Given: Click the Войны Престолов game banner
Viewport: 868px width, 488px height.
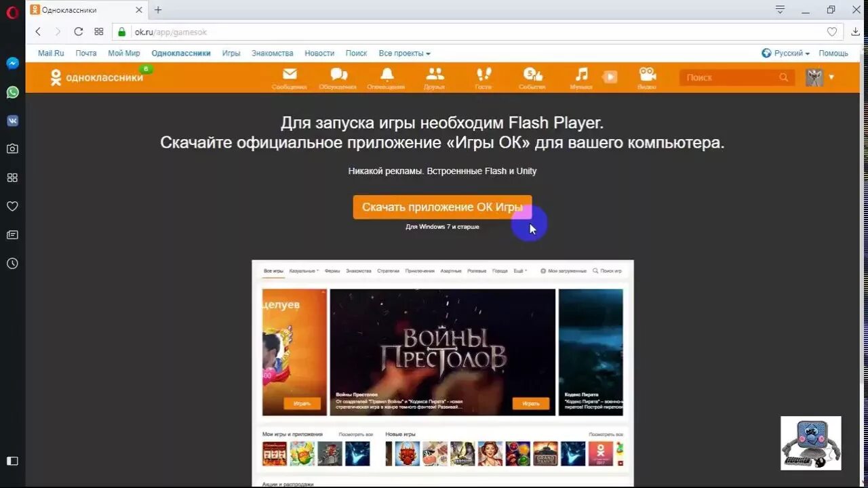Looking at the screenshot, I should [442, 352].
